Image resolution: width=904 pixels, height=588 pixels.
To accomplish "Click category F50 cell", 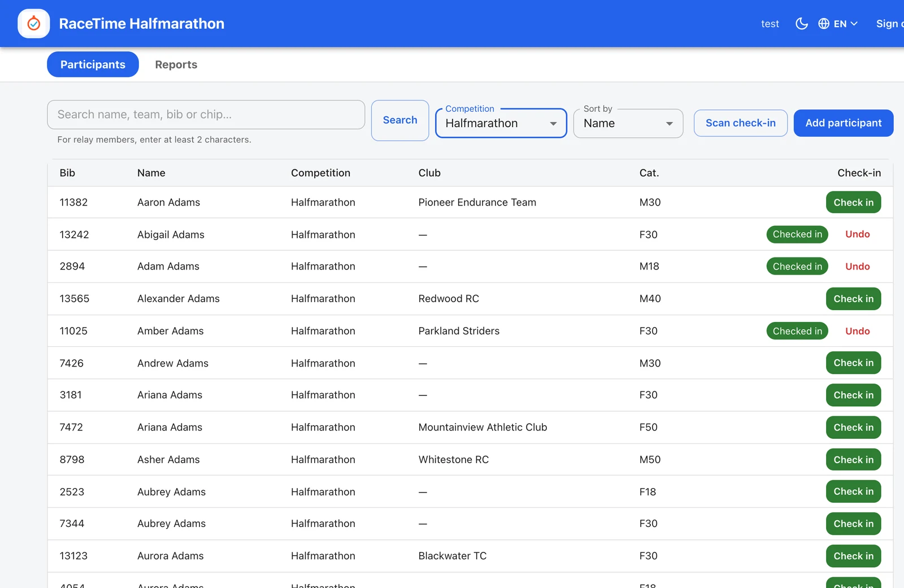I will (x=648, y=427).
